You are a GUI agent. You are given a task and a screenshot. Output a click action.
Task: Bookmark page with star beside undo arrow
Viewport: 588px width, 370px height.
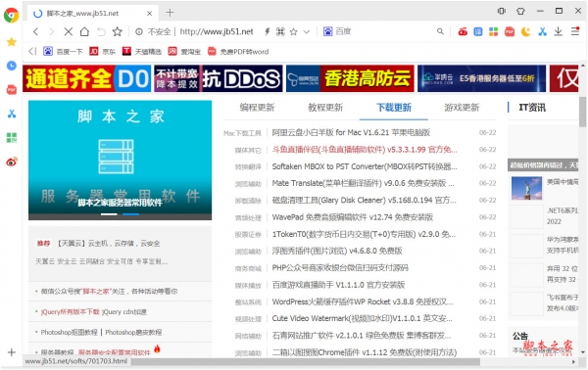(118, 32)
